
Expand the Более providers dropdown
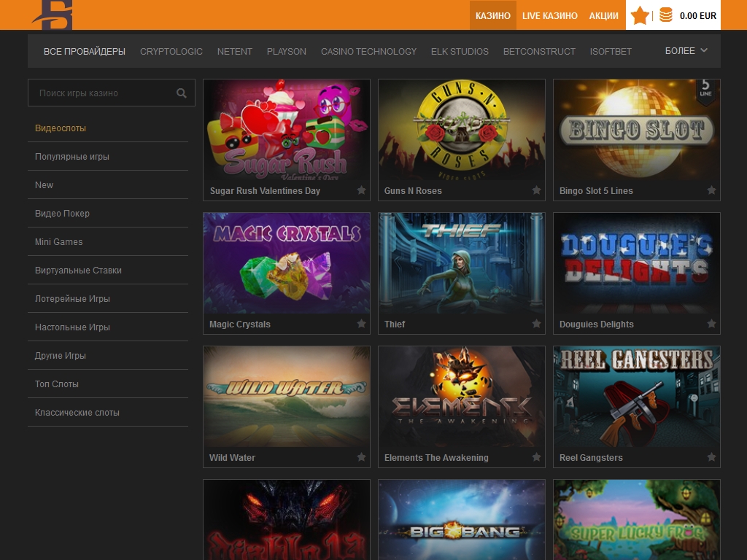(686, 51)
